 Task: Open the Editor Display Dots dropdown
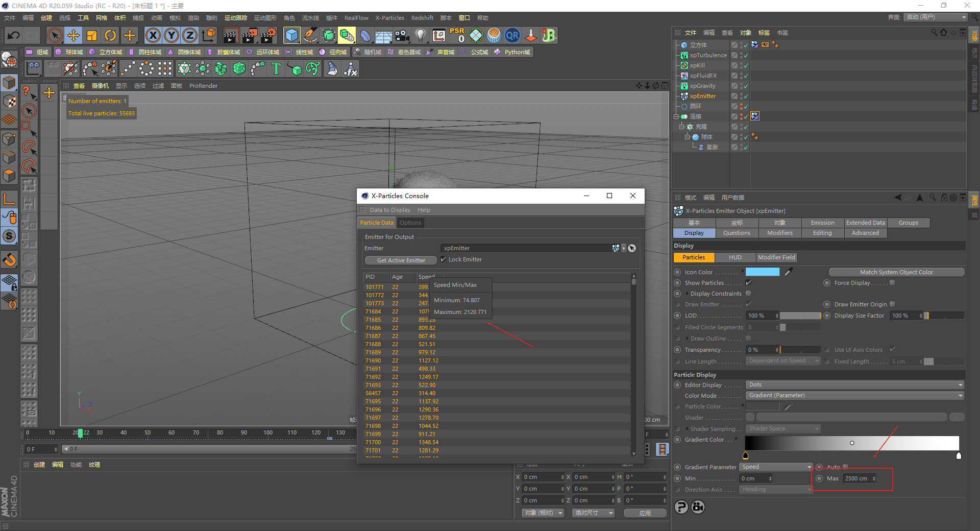point(854,385)
